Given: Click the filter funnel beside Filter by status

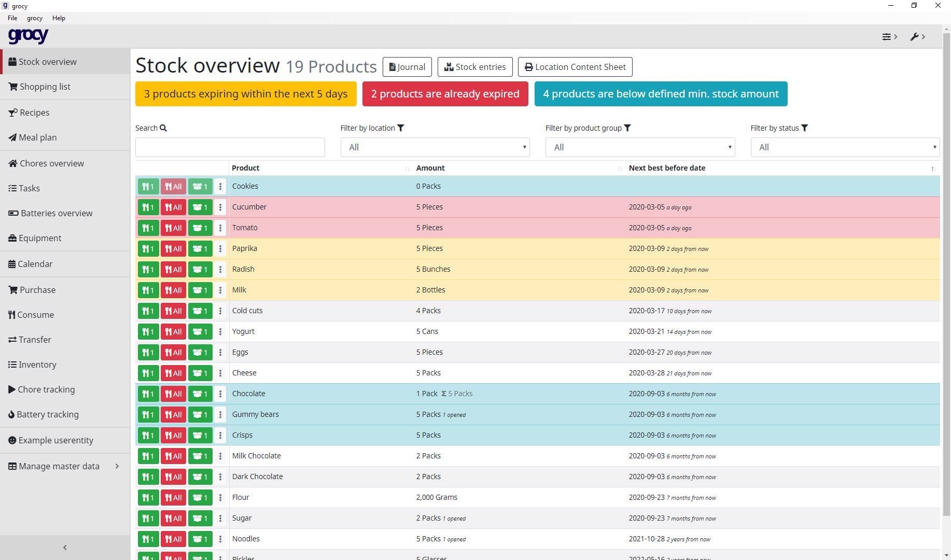Looking at the screenshot, I should (805, 128).
